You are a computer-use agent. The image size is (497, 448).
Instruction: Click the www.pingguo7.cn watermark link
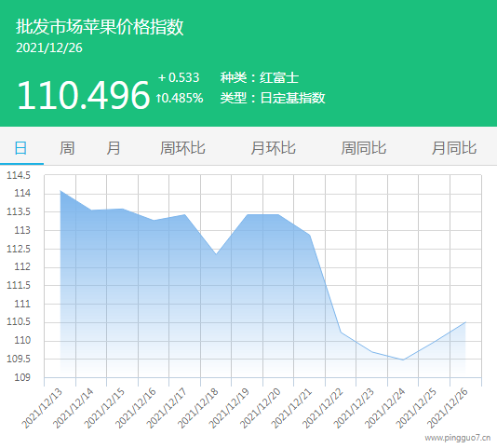(x=457, y=438)
